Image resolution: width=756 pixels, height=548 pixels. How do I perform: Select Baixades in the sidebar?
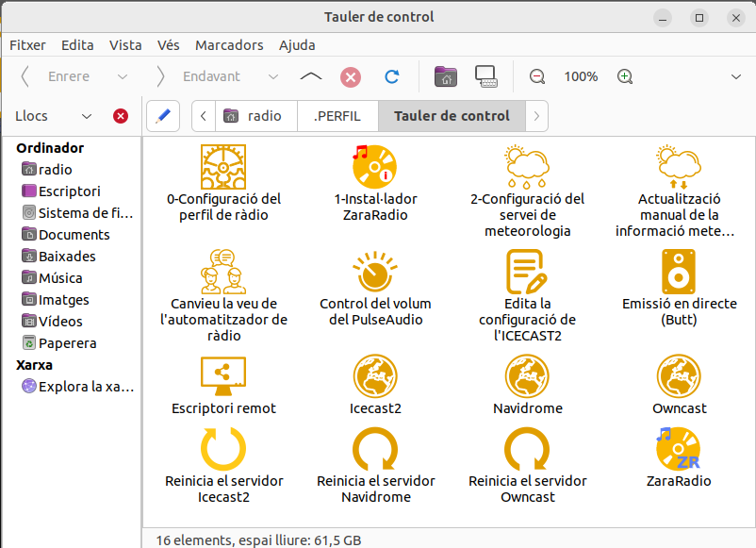point(67,257)
